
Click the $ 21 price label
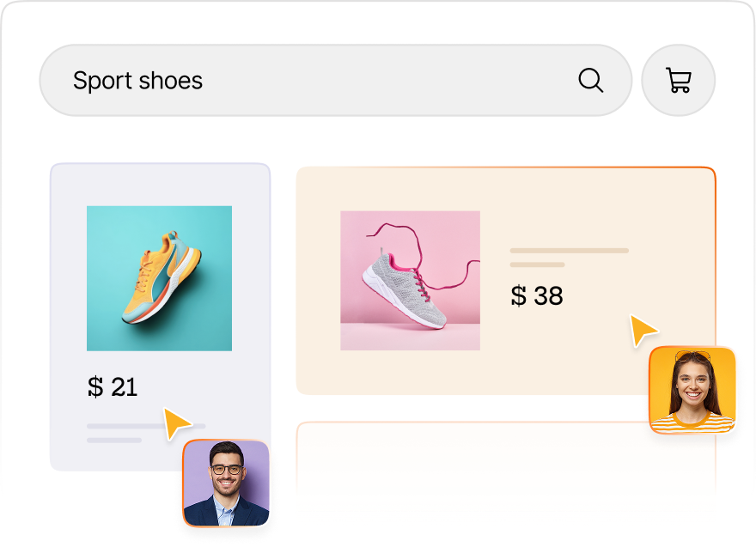113,387
